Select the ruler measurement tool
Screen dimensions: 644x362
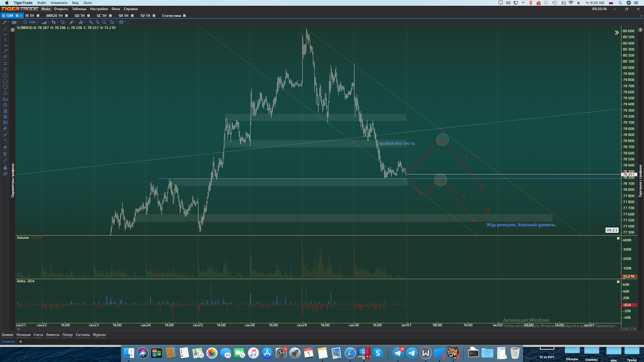click(x=5, y=161)
